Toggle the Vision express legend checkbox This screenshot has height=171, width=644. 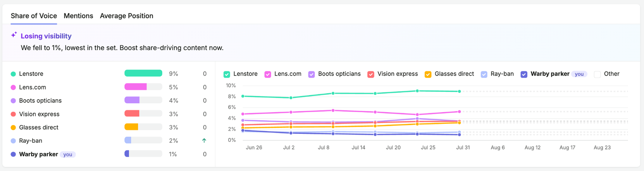(371, 74)
